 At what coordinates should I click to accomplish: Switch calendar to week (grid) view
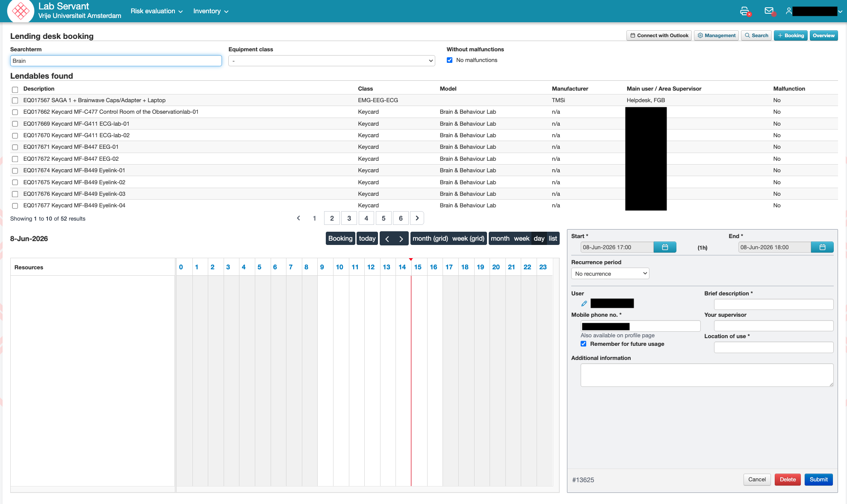click(x=468, y=239)
